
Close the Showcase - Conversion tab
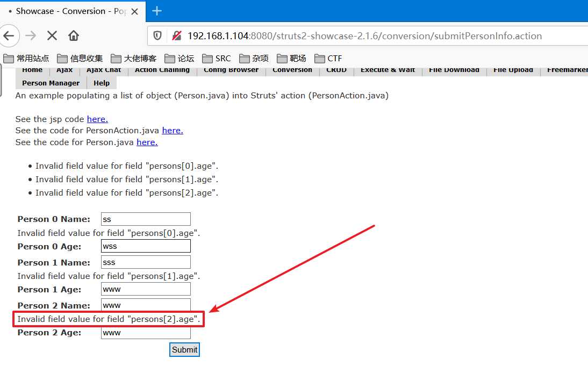(134, 12)
